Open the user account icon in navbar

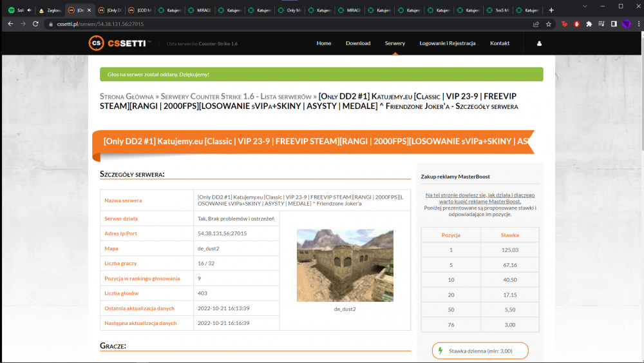(539, 44)
